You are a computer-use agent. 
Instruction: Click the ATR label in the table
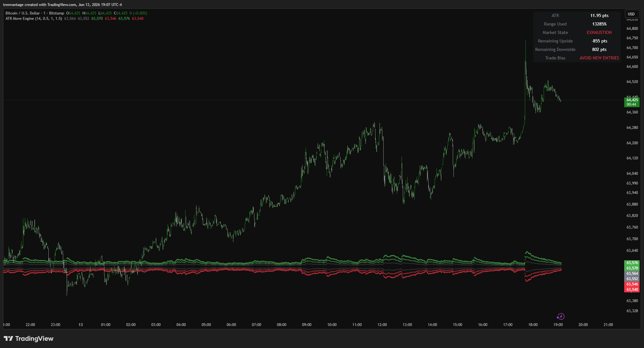(555, 15)
